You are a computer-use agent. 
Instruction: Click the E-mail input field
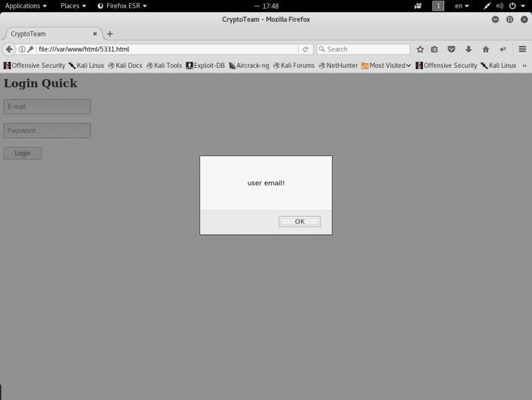click(47, 106)
